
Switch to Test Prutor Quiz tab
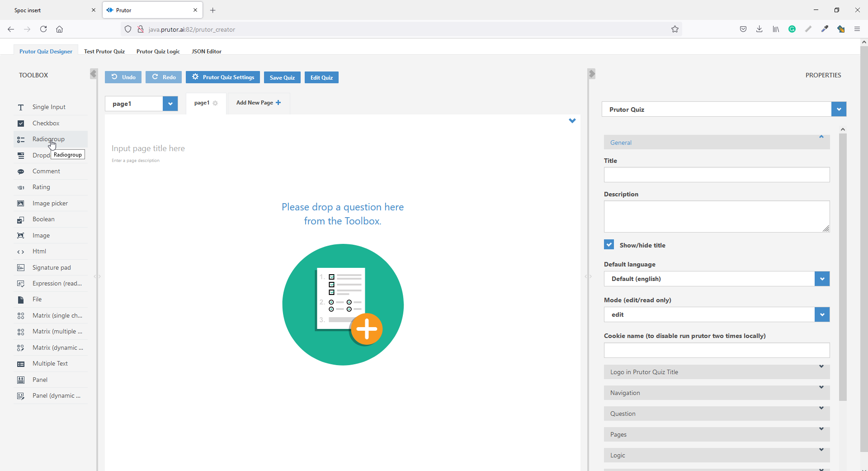tap(104, 51)
